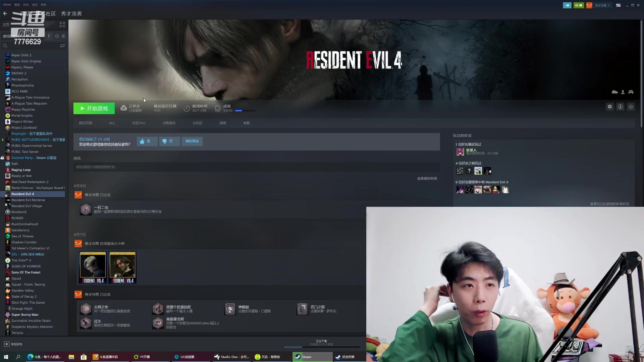
Task: Collapse the library list with up arrow
Action: (x=49, y=36)
